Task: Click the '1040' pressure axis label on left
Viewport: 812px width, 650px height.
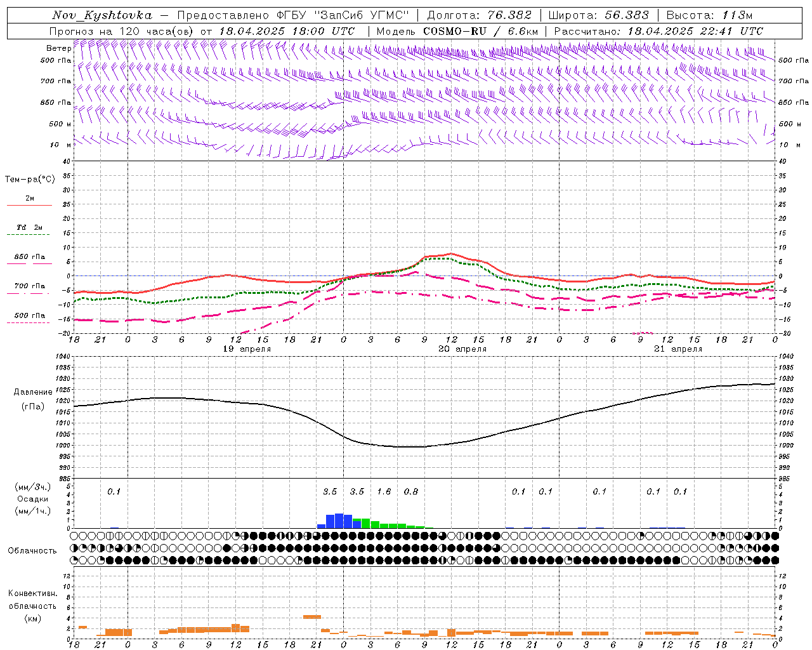Action: pyautogui.click(x=62, y=357)
